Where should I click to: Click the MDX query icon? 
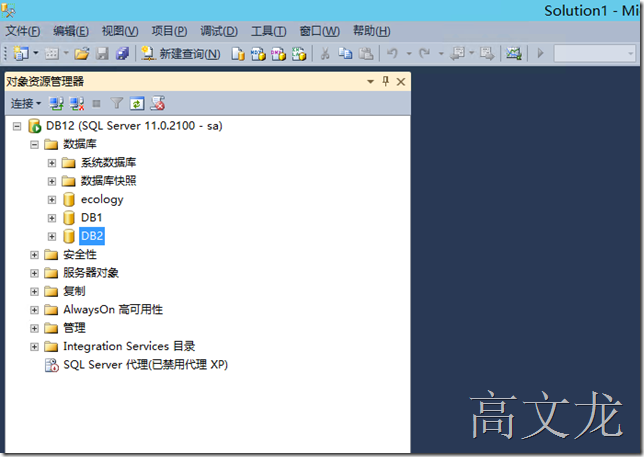point(258,53)
